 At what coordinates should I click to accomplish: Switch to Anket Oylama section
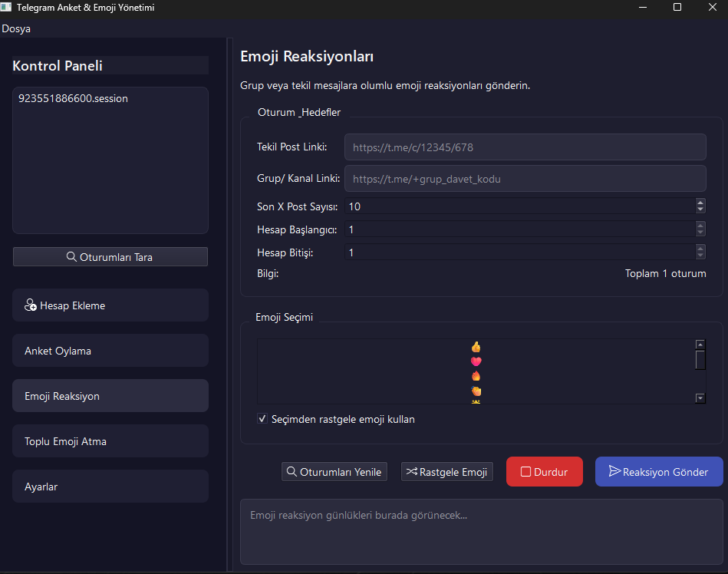(x=110, y=351)
